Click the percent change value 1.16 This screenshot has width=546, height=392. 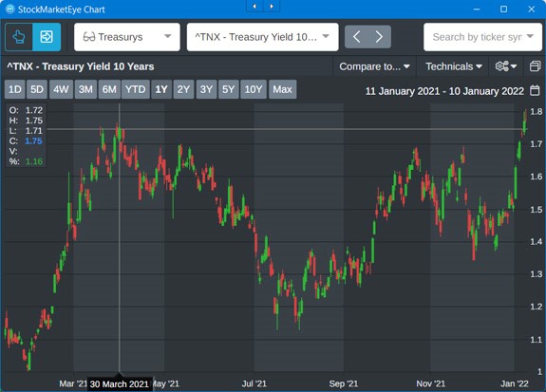(34, 161)
